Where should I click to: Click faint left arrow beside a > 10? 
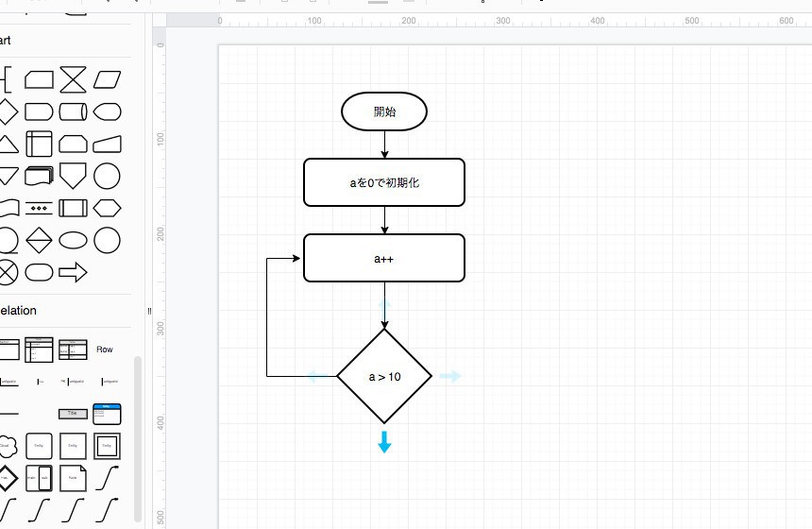click(318, 376)
